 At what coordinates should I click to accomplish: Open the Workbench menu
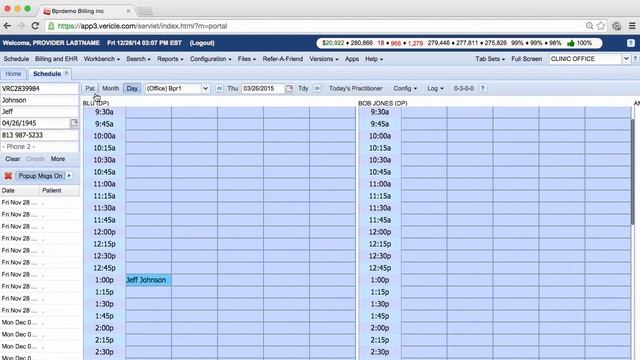[102, 59]
